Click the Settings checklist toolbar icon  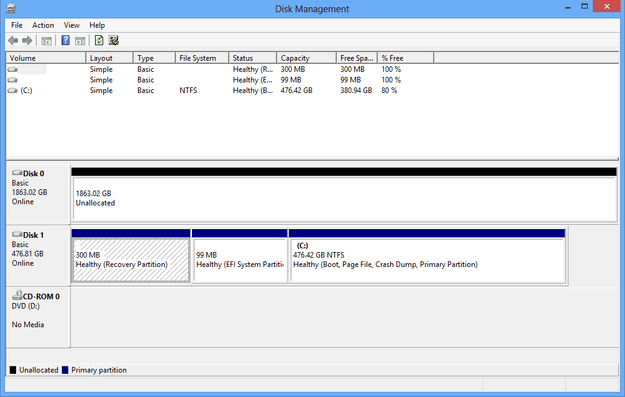pos(114,41)
